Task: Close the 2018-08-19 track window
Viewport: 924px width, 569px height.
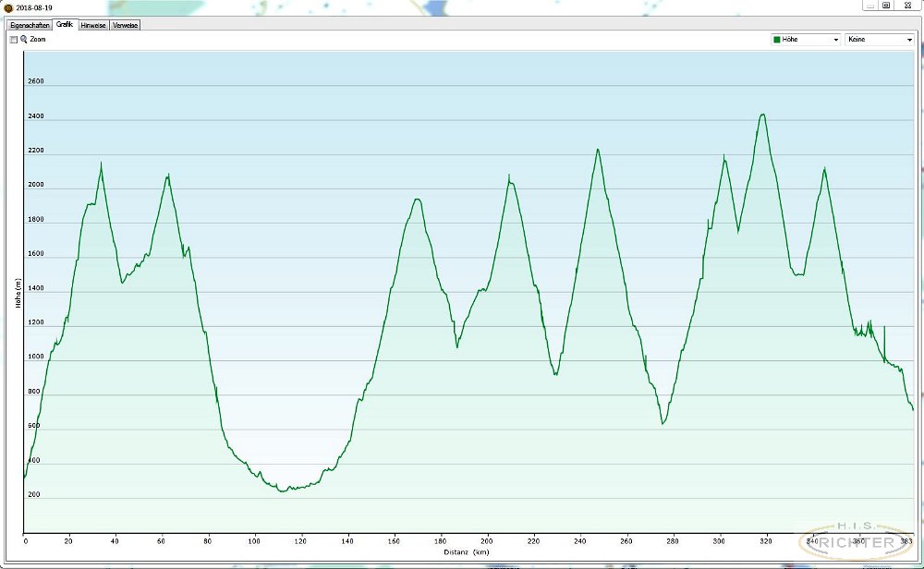Action: (x=907, y=6)
